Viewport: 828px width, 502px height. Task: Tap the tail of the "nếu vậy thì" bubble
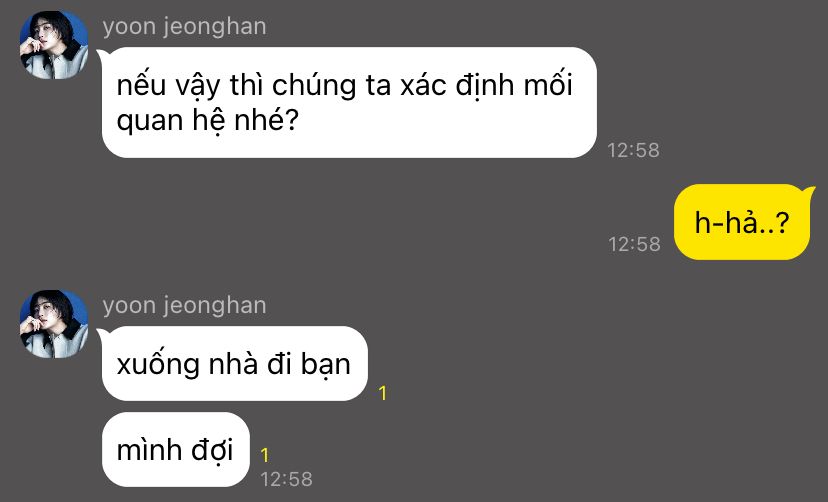pos(102,54)
